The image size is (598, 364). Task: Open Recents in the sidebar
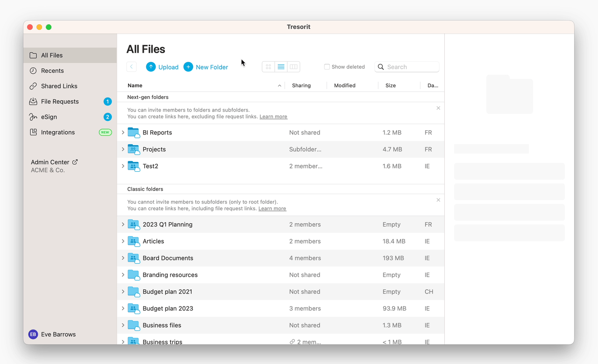[x=70, y=70]
